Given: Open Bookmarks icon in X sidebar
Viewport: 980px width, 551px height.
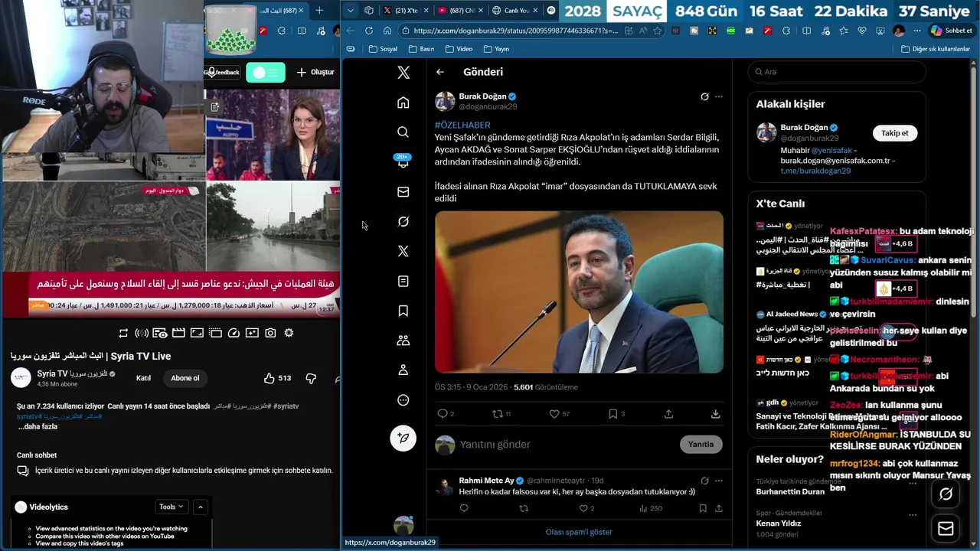Looking at the screenshot, I should pyautogui.click(x=403, y=311).
